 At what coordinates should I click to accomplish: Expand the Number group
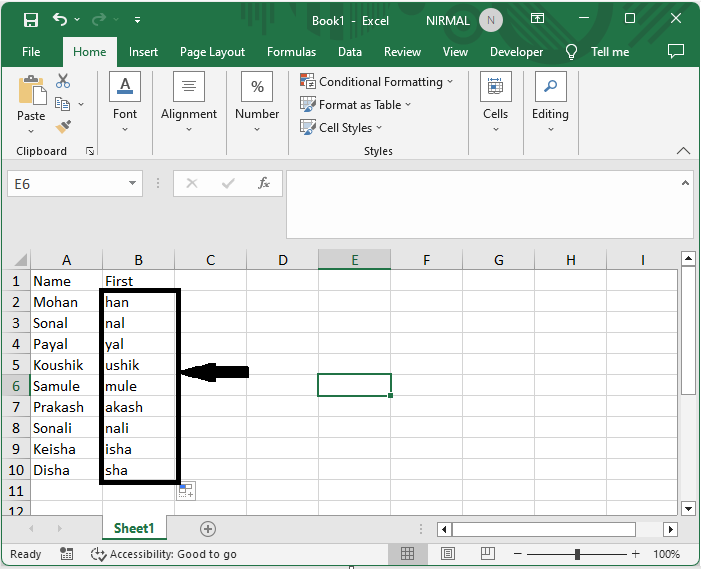tap(257, 103)
